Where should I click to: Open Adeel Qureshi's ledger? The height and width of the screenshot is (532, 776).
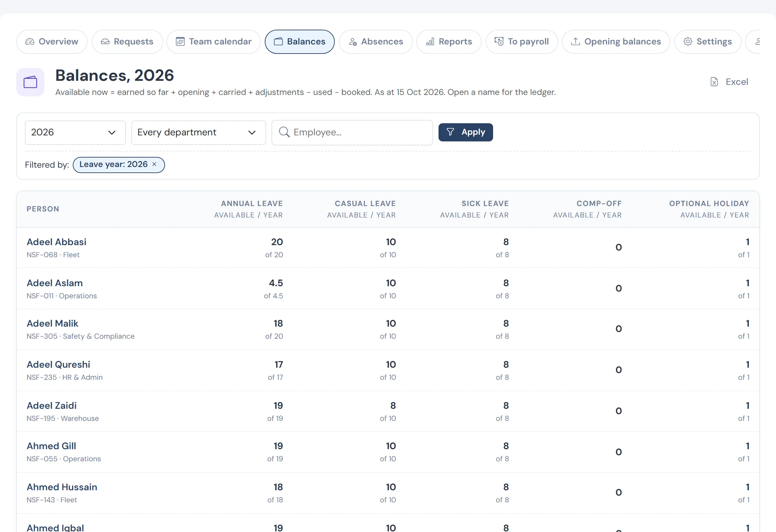tap(58, 364)
